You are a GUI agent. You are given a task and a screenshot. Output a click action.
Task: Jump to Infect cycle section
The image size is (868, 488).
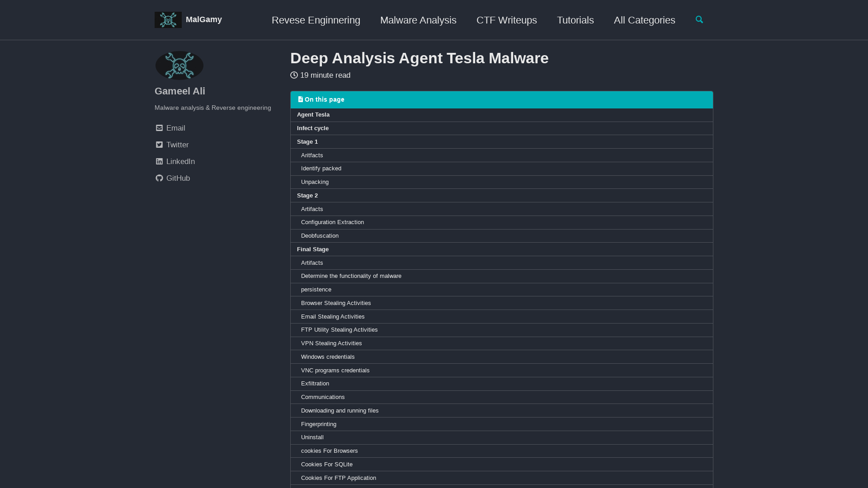[502, 128]
